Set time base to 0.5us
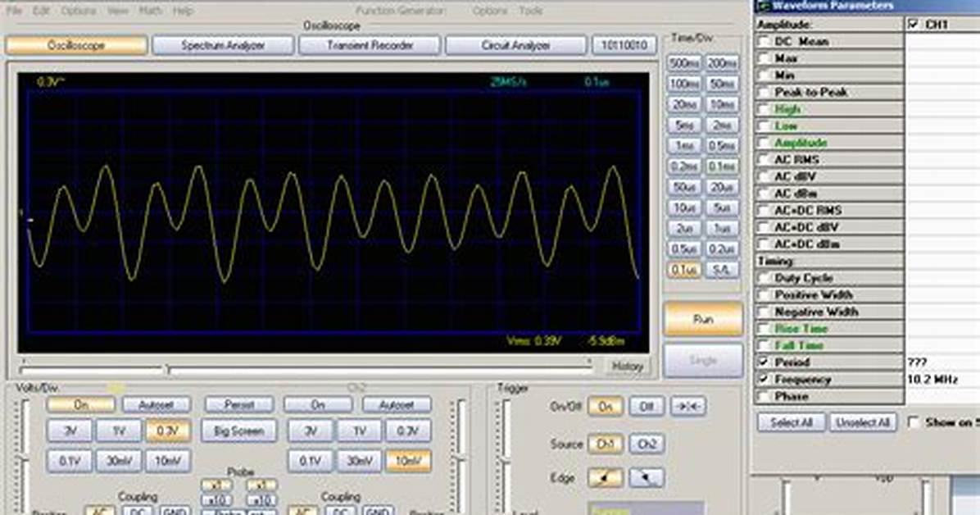This screenshot has height=515, width=980. click(683, 249)
